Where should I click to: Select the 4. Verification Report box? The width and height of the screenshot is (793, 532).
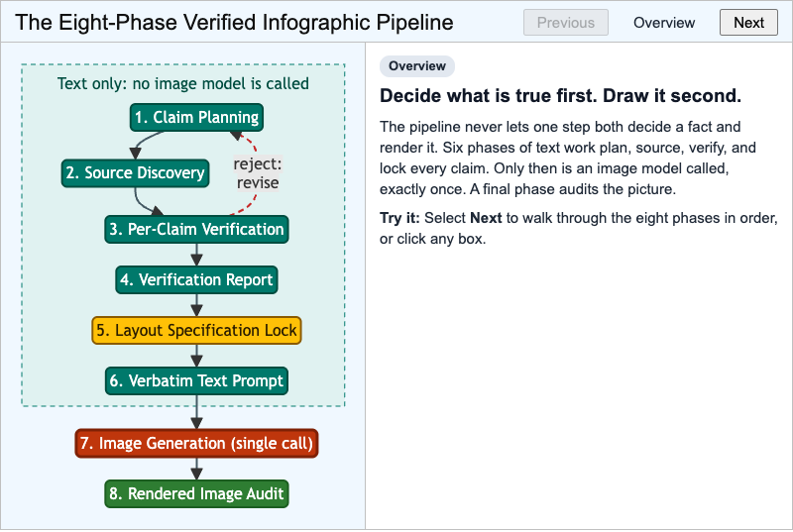[196, 280]
